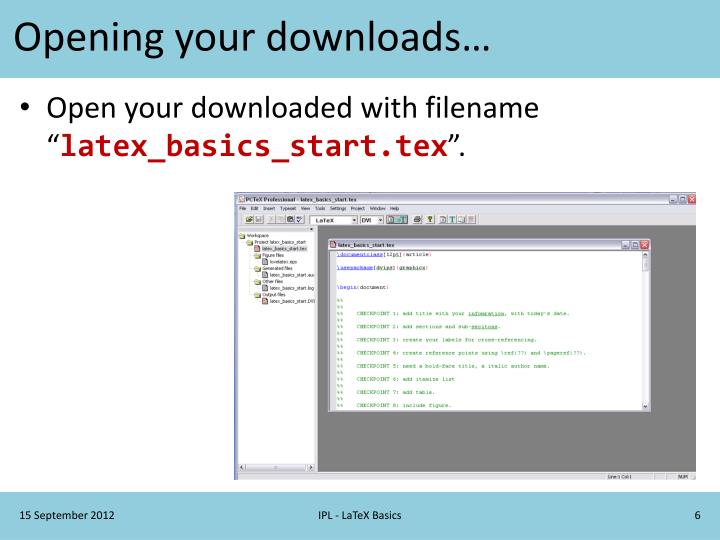720x540 pixels.
Task: Click the editor's scroll up arrow
Action: (645, 254)
